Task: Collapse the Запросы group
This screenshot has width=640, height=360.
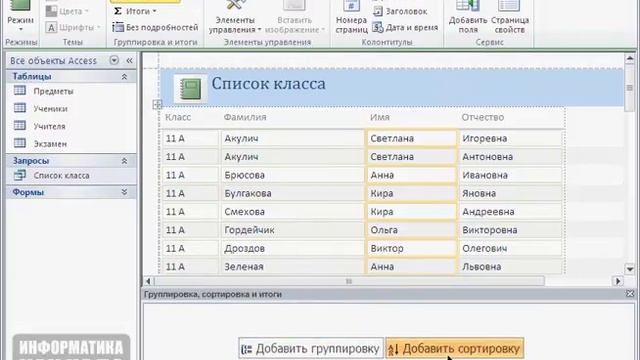Action: tap(124, 161)
